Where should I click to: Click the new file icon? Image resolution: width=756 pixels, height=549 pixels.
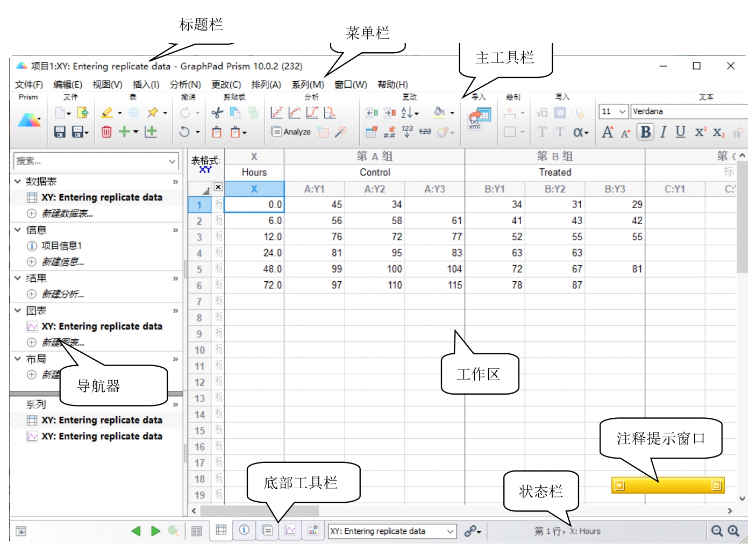60,112
